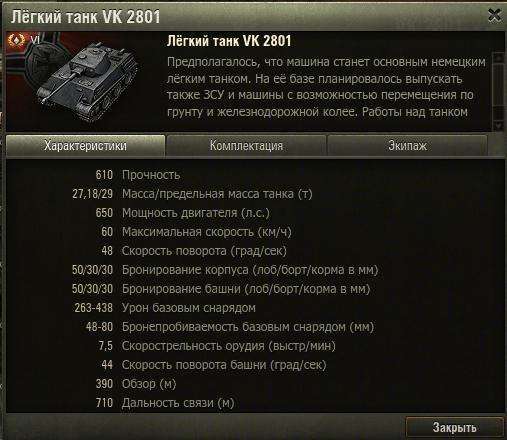
Task: Select the Максимальная скорость stat row
Action: [196, 232]
